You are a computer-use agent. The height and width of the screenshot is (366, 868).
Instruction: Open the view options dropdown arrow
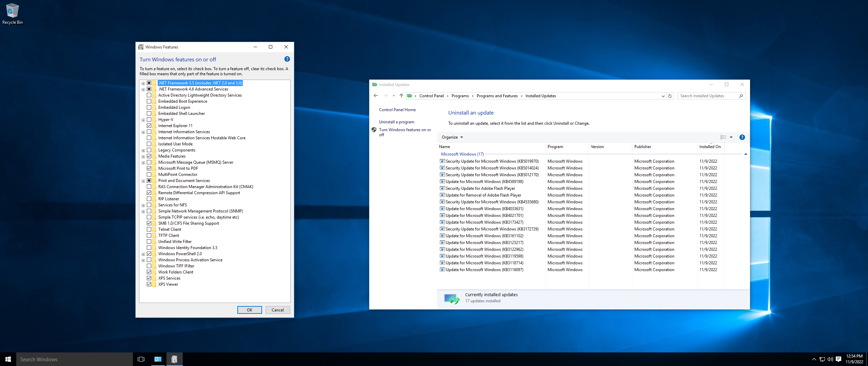[x=731, y=137]
